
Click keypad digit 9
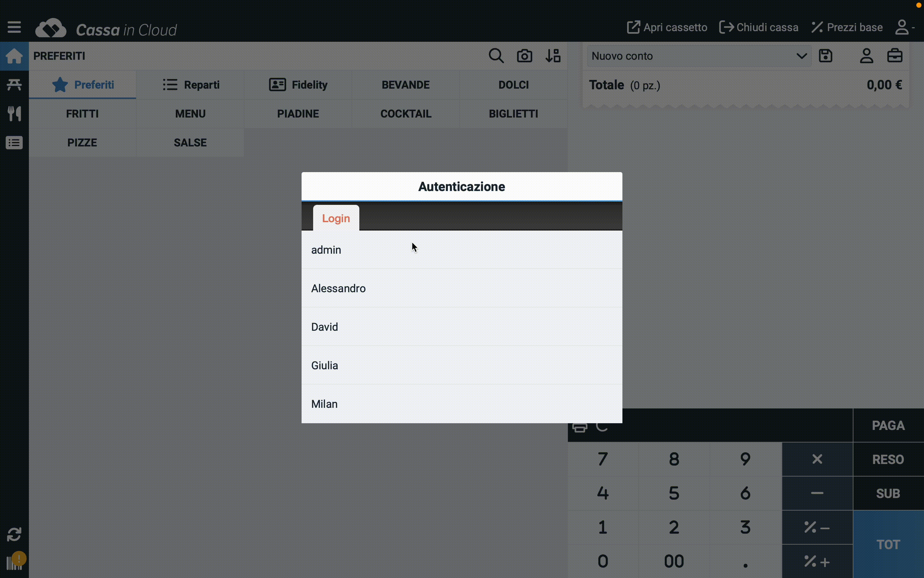point(745,459)
